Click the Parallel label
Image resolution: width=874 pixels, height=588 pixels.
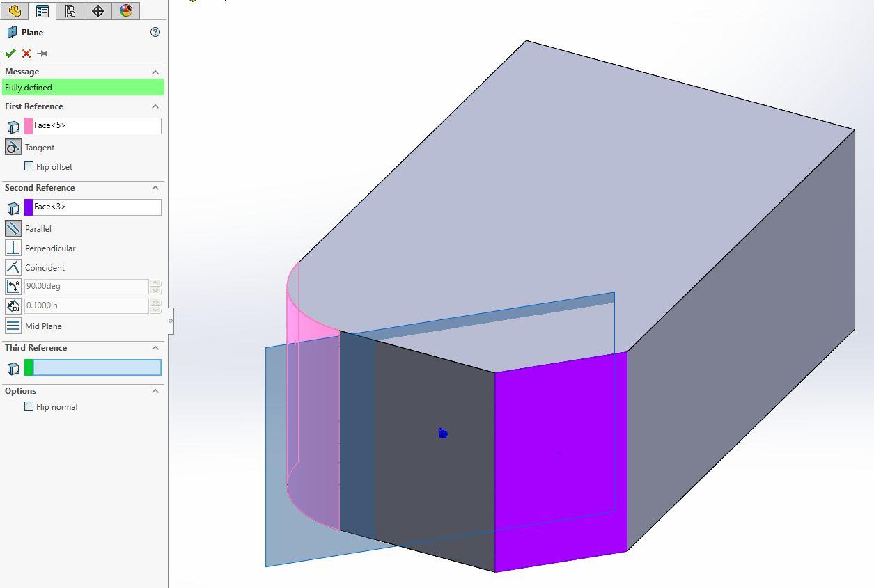[38, 228]
